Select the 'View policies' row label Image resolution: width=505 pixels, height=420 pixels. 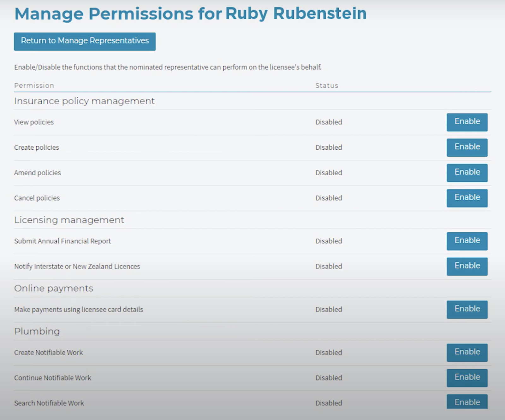[34, 122]
